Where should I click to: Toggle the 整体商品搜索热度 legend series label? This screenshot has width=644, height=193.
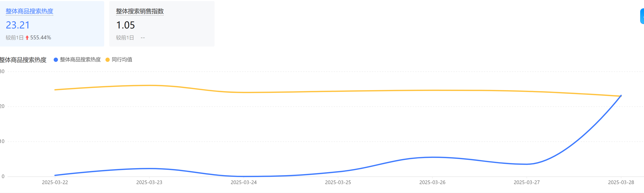pyautogui.click(x=80, y=60)
